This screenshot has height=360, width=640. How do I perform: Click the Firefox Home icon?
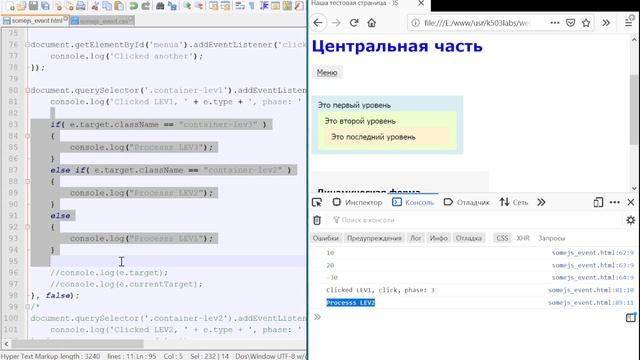(371, 23)
